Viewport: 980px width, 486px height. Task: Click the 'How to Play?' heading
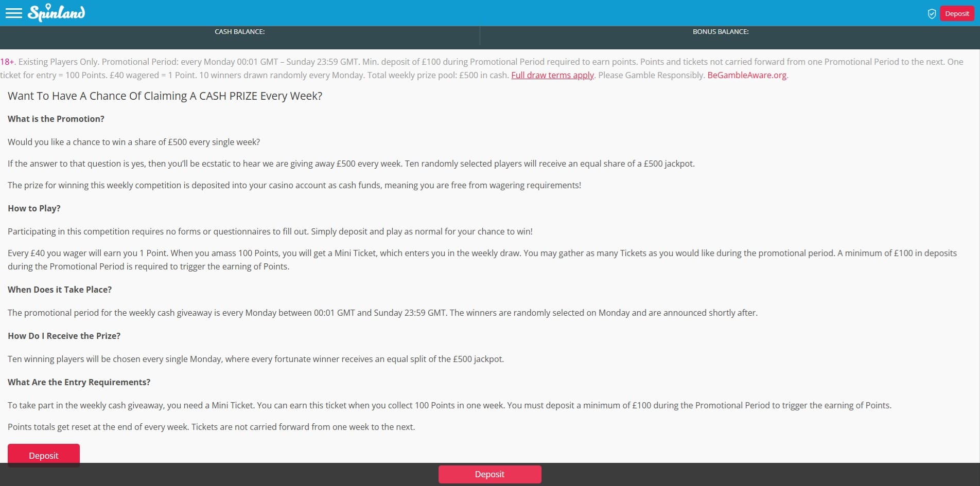coord(34,208)
